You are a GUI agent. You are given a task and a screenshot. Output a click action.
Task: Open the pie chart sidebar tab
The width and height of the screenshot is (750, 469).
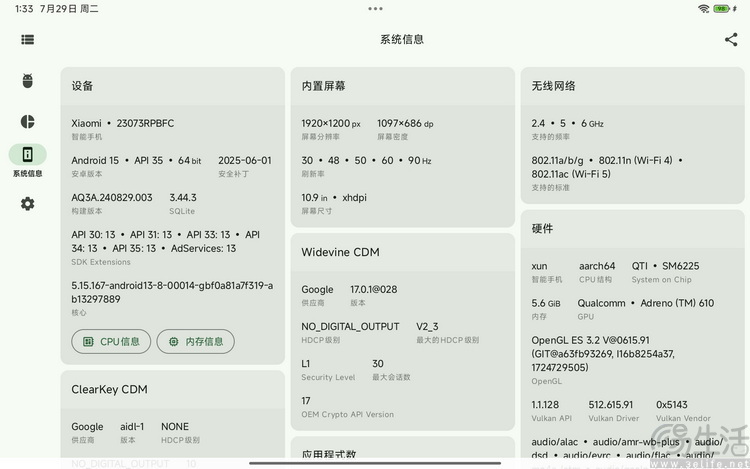(28, 121)
